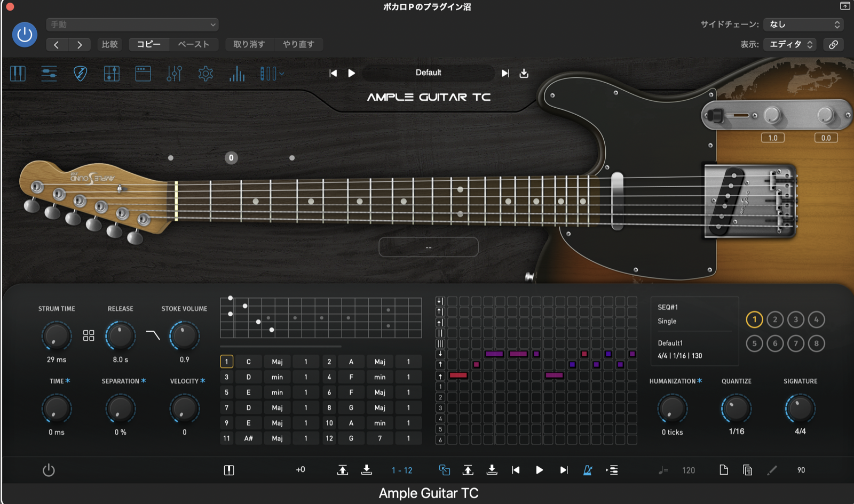
Task: Select sequence slot 3
Action: (x=796, y=319)
